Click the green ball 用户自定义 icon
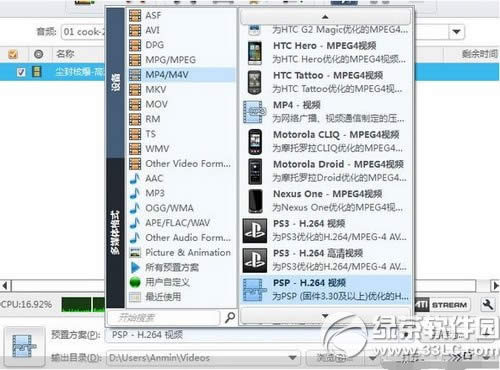Viewport: 500px width, 370px height. [135, 282]
